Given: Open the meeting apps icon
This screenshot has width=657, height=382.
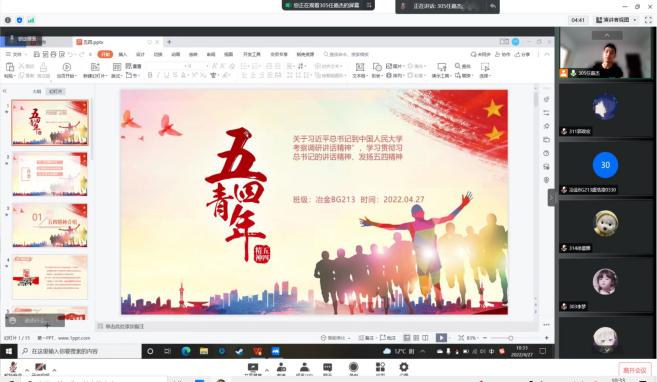Looking at the screenshot, I should pos(380,367).
